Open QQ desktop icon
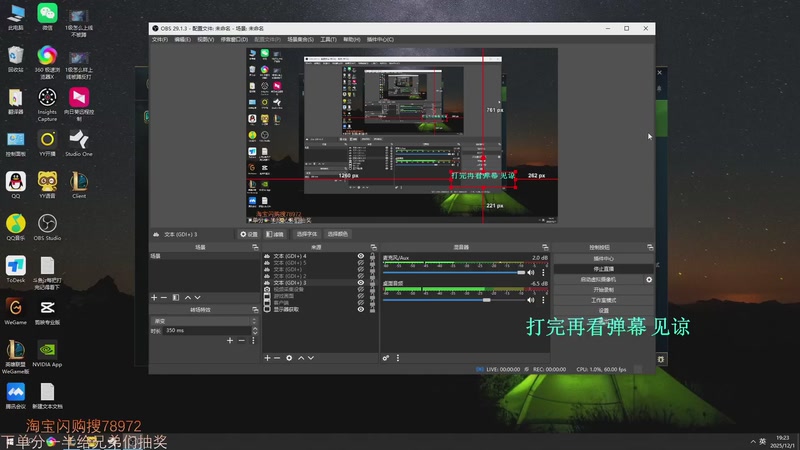 (16, 185)
